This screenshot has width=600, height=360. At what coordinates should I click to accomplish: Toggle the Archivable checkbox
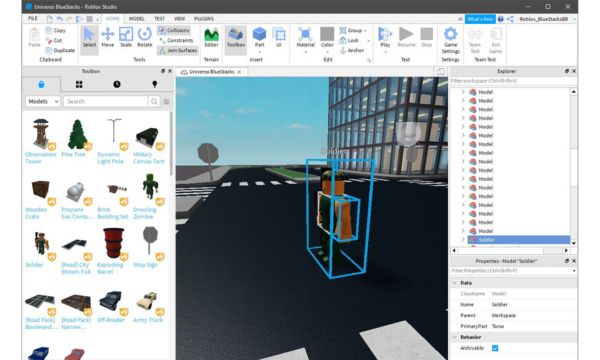[x=495, y=348]
